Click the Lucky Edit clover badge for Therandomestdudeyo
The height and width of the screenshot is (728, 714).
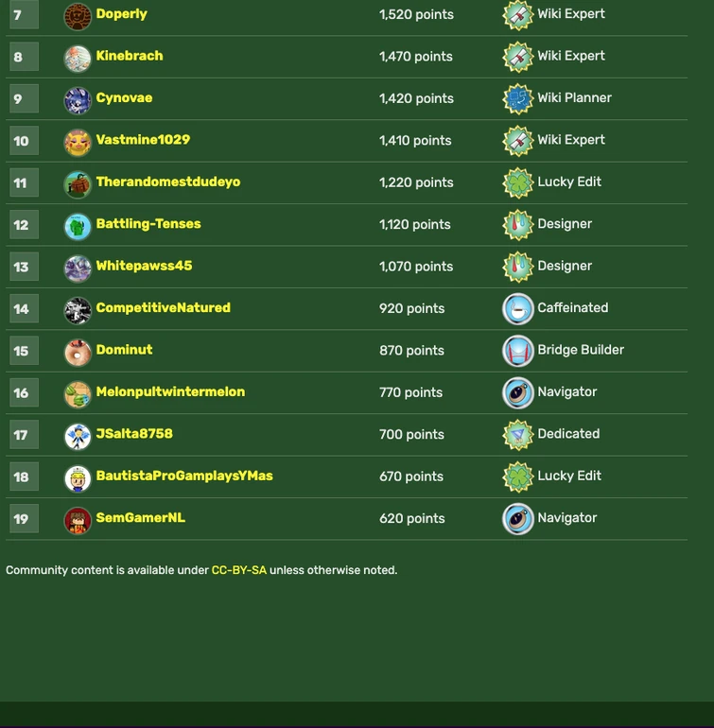click(x=517, y=182)
